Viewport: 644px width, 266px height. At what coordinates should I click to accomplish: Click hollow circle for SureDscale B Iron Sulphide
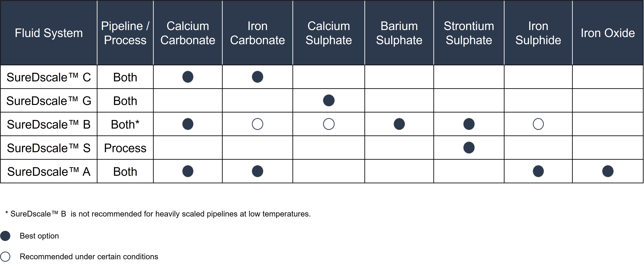tap(538, 124)
